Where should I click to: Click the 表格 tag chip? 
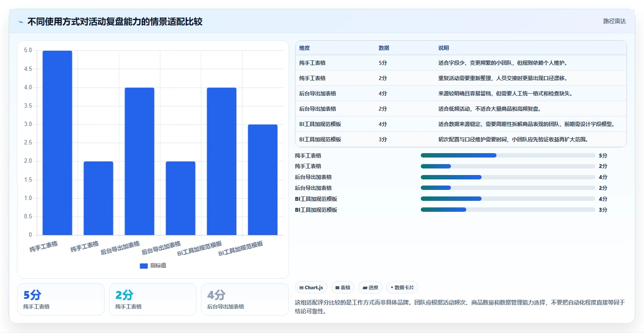(x=343, y=287)
